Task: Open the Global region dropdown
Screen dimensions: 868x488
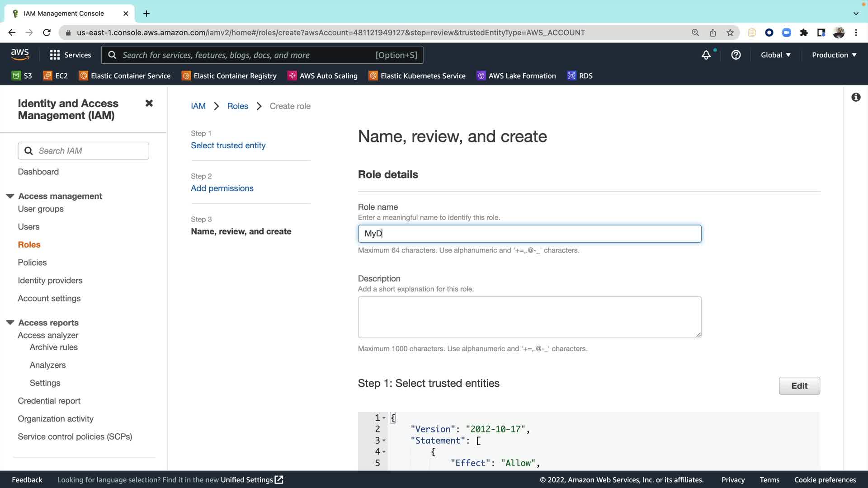Action: [775, 55]
